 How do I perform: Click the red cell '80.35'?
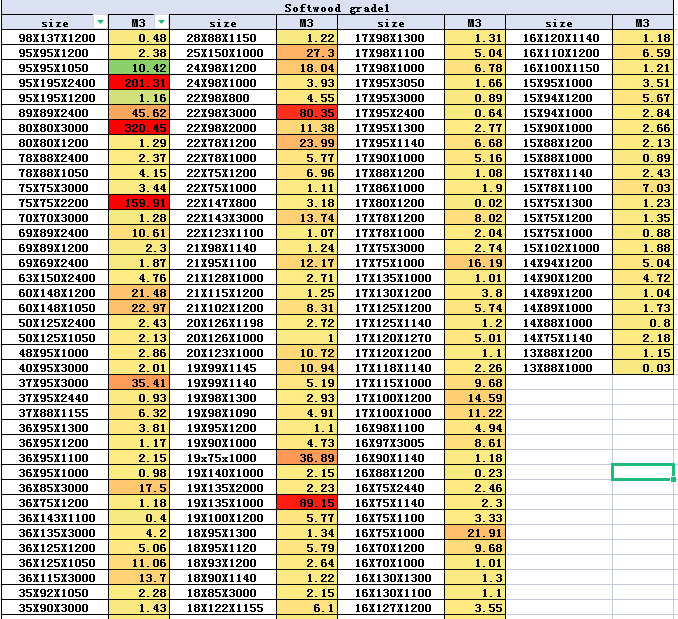307,113
